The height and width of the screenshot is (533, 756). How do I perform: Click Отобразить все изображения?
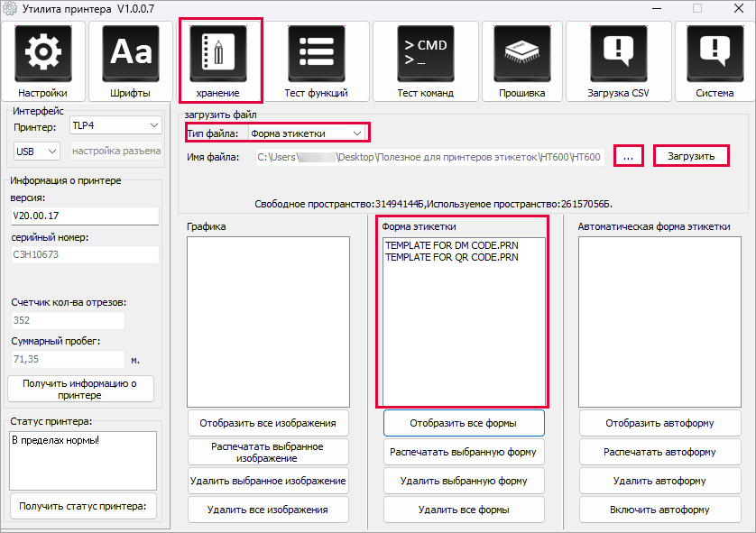tap(268, 423)
